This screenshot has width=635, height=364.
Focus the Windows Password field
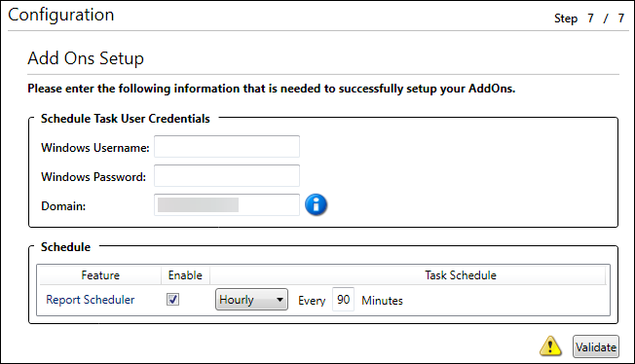pos(227,176)
